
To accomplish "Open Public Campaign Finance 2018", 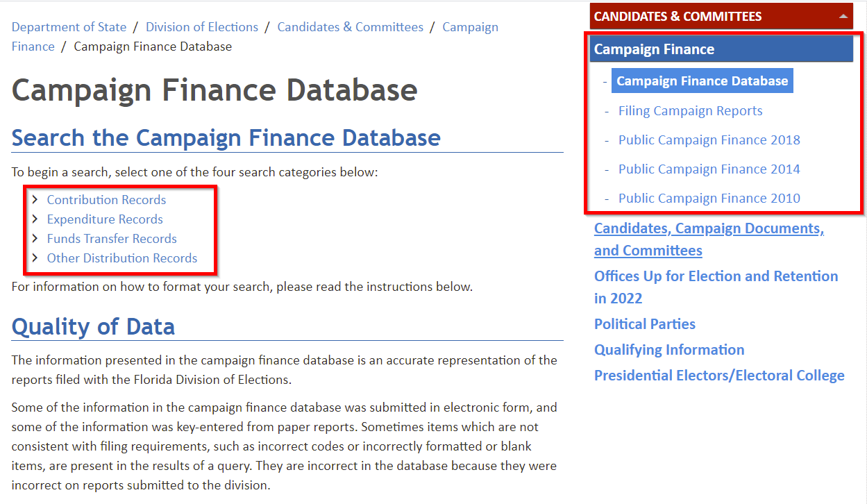I will [709, 140].
